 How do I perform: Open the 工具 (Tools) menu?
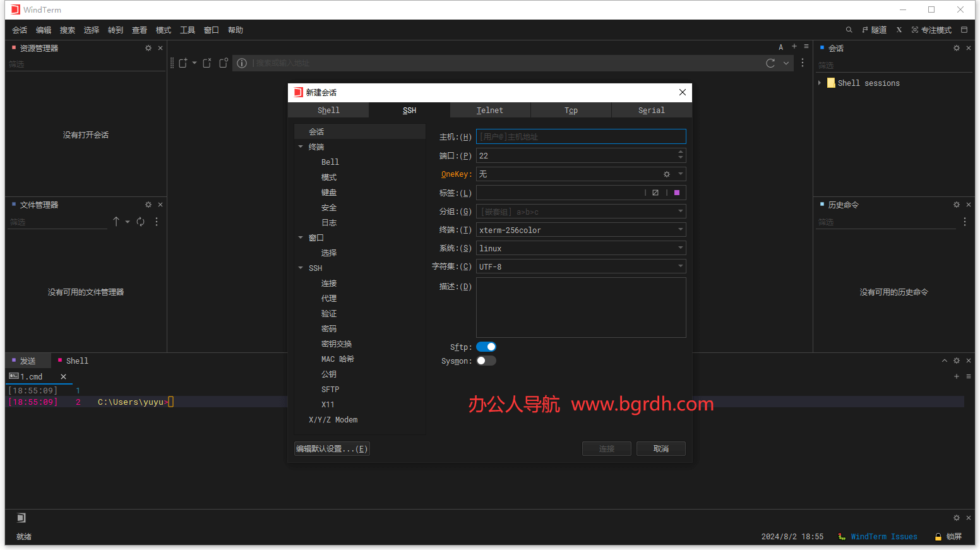coord(188,30)
